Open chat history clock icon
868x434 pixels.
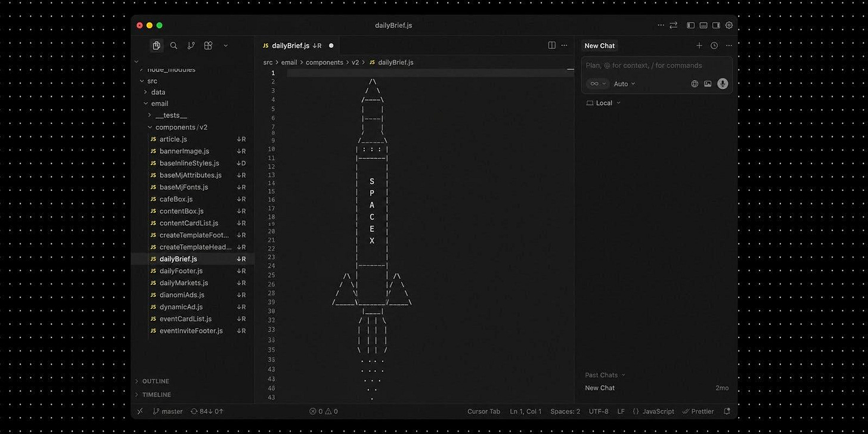tap(714, 45)
